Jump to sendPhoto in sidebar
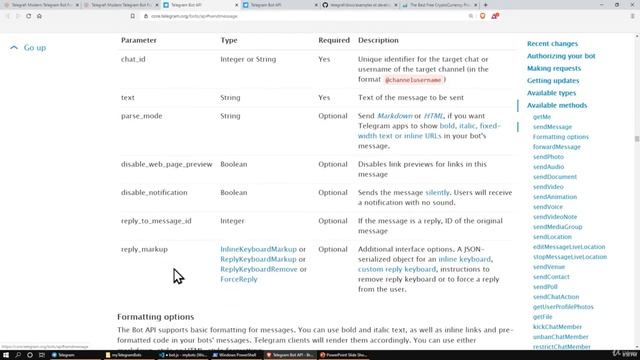Viewport: 640px width, 360px height. tap(548, 157)
